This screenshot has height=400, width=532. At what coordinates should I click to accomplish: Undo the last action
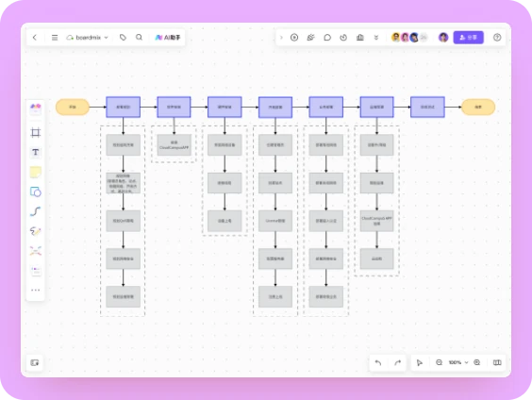[x=378, y=362]
